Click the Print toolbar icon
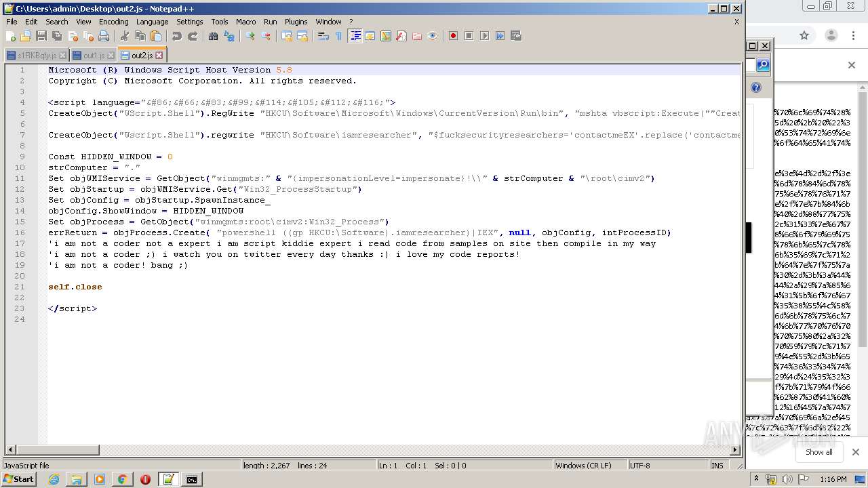 click(x=104, y=36)
